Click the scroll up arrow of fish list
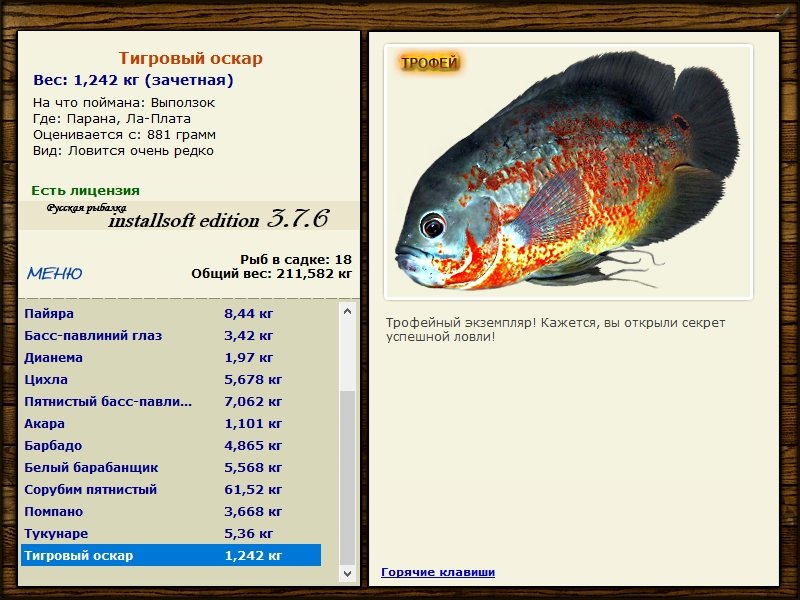 pos(347,311)
